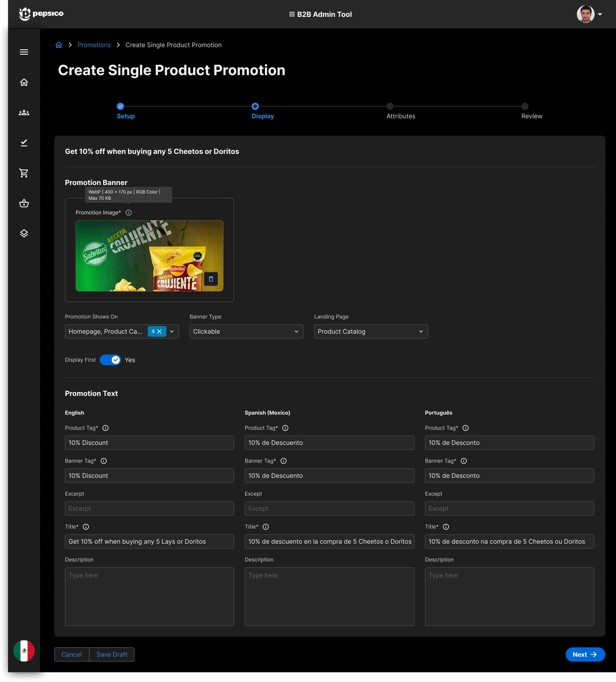Click the Mexico flag country selector
This screenshot has height=682, width=616.
coord(24,651)
